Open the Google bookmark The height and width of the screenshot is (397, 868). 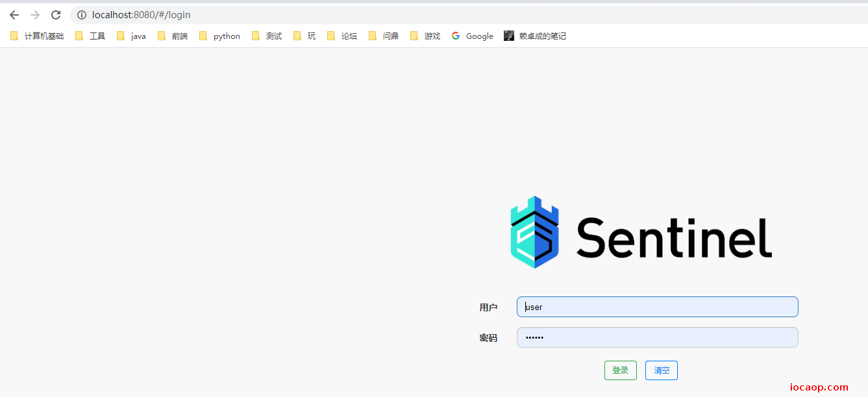click(x=473, y=36)
